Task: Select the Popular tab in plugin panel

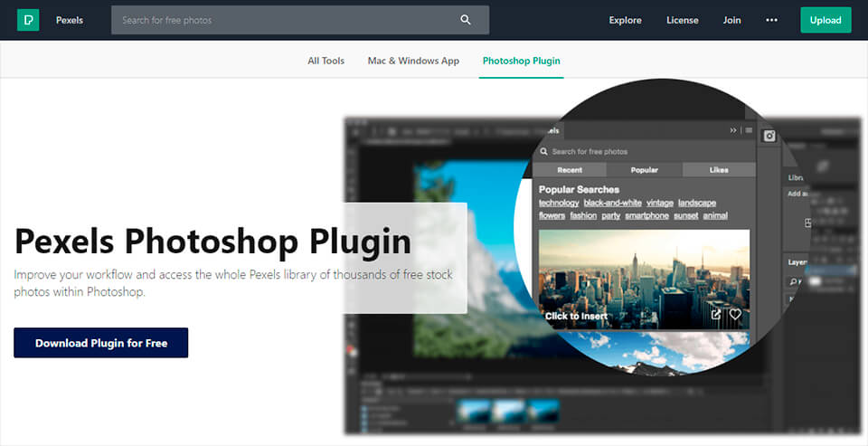Action: coord(645,170)
